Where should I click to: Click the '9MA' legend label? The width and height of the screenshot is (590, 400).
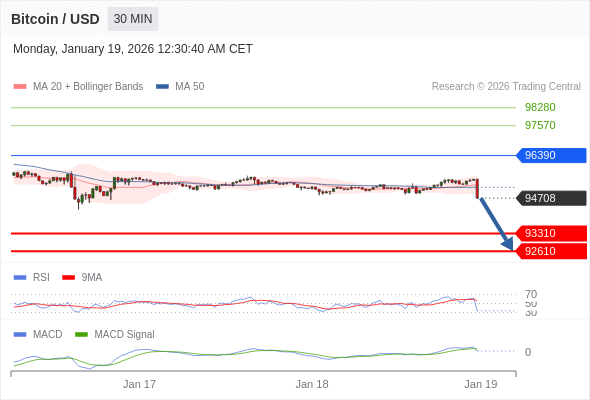(x=92, y=278)
